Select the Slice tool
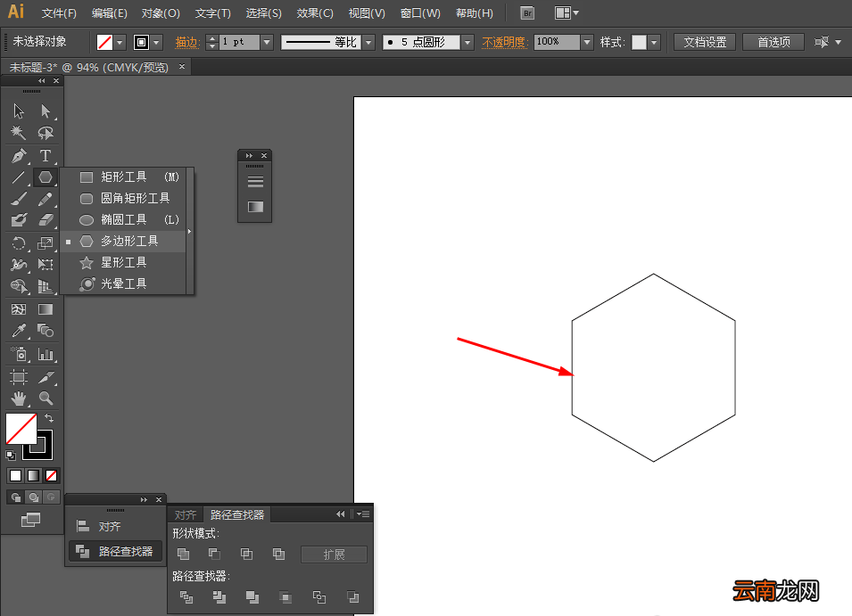The image size is (852, 616). (x=45, y=377)
